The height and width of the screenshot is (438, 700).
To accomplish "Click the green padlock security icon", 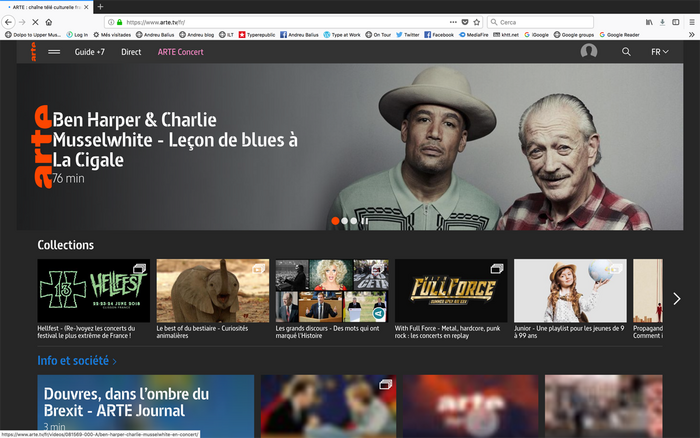I will coord(119,22).
